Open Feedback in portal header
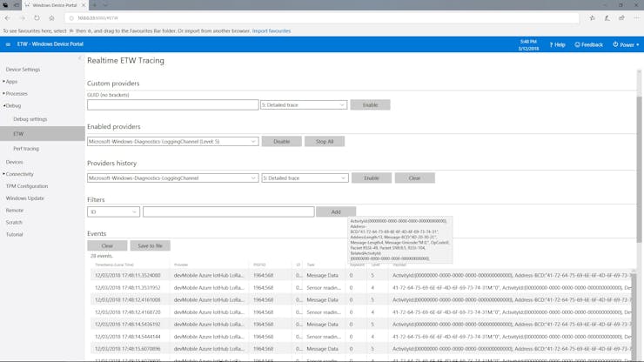The height and width of the screenshot is (362, 644). [589, 44]
